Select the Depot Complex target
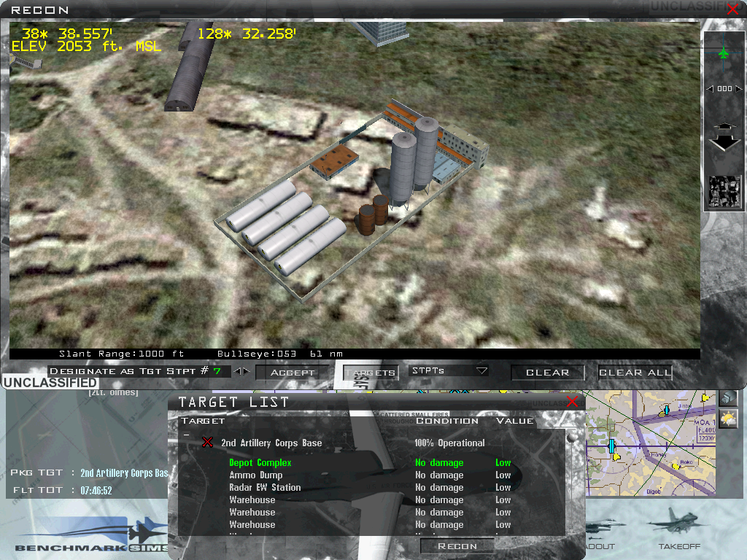Viewport: 747px width, 560px height. [x=260, y=463]
